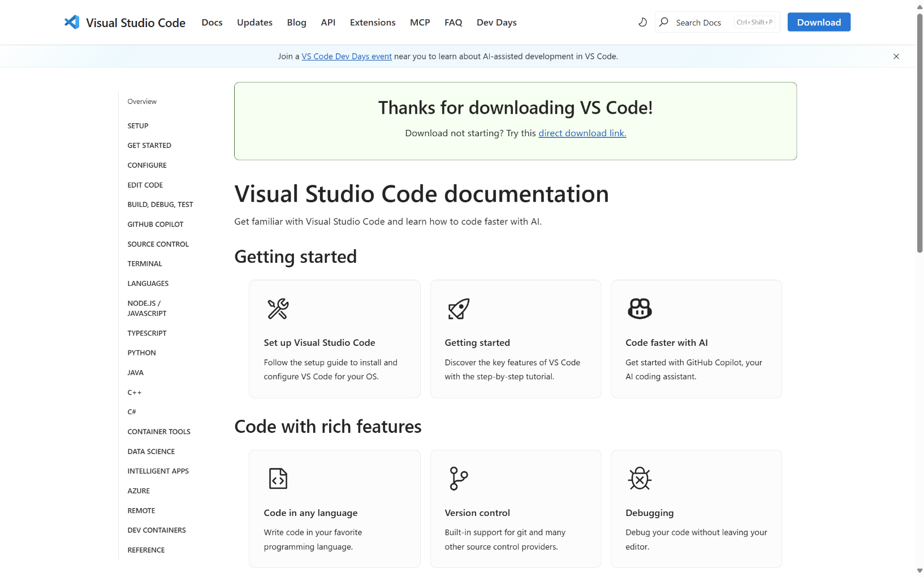Image resolution: width=924 pixels, height=577 pixels.
Task: Open the Extensions navigation item
Action: click(x=373, y=23)
